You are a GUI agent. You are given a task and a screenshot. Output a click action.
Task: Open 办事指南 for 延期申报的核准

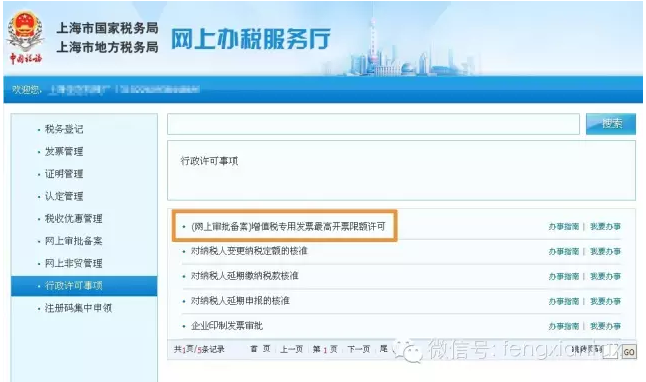(x=564, y=301)
